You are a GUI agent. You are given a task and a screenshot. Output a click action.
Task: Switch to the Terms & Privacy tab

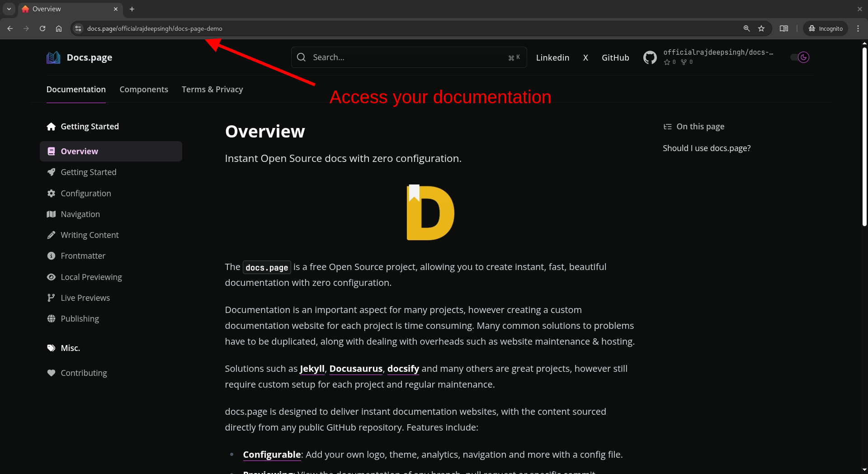pos(212,90)
